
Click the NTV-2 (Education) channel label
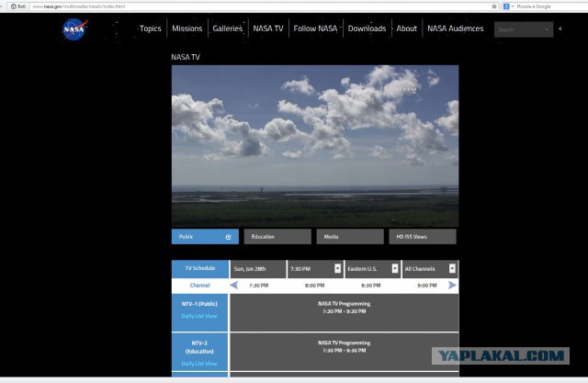(x=199, y=347)
